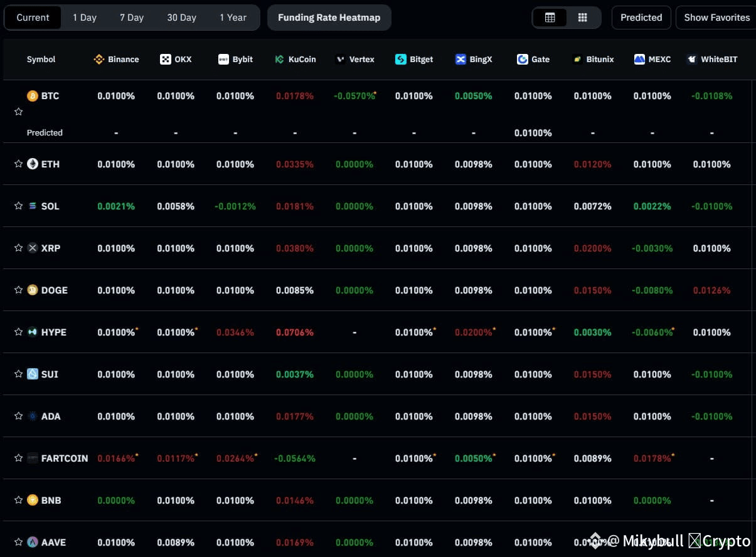This screenshot has width=756, height=557.
Task: Select SOL Binance rate 0.0021%
Action: pyautogui.click(x=116, y=206)
